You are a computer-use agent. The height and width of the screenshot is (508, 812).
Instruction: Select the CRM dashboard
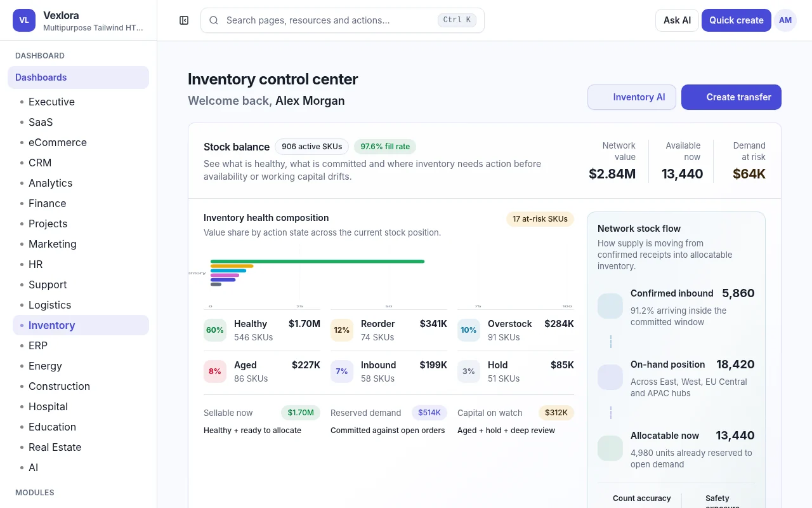click(x=81, y=163)
